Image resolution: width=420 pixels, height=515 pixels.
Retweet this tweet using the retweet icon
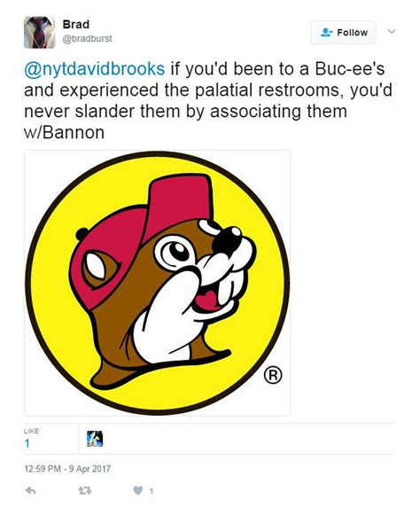pos(85,491)
